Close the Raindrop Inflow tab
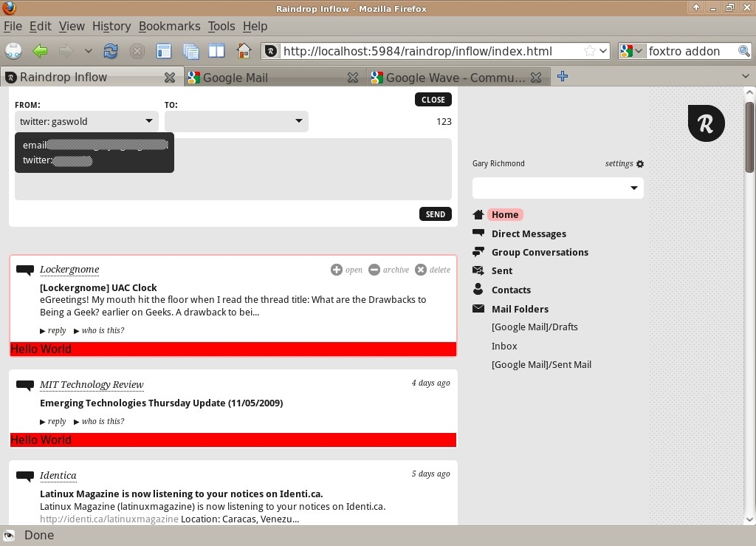Viewport: 756px width, 546px height. 170,77
